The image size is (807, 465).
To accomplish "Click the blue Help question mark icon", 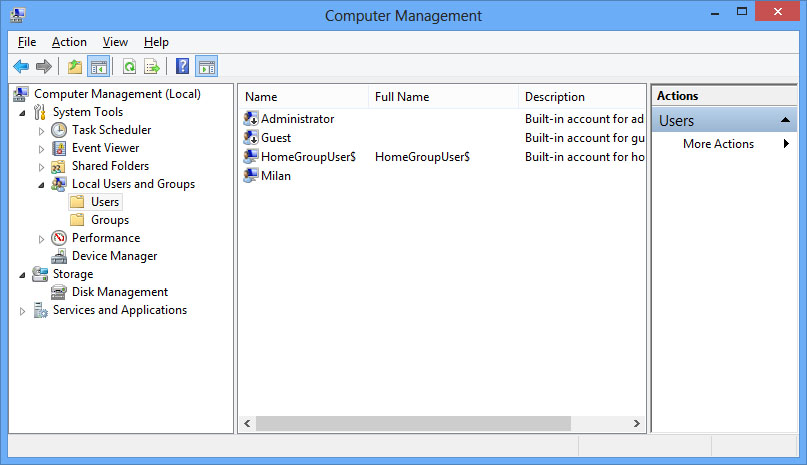I will pyautogui.click(x=182, y=66).
